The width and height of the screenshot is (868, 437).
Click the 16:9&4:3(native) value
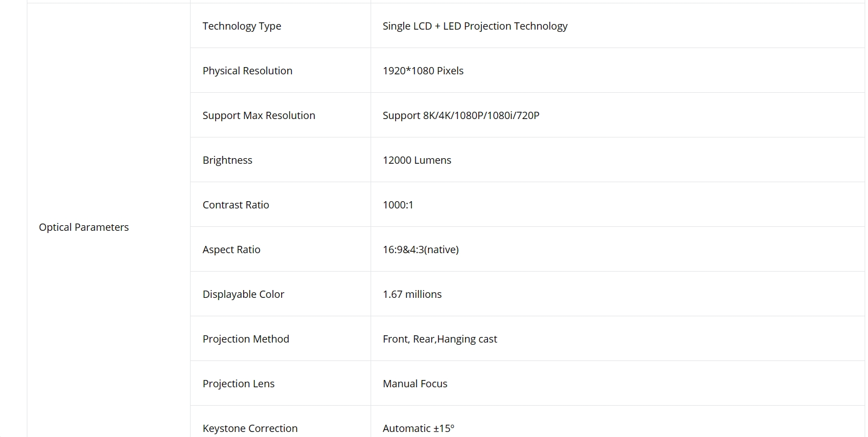421,250
